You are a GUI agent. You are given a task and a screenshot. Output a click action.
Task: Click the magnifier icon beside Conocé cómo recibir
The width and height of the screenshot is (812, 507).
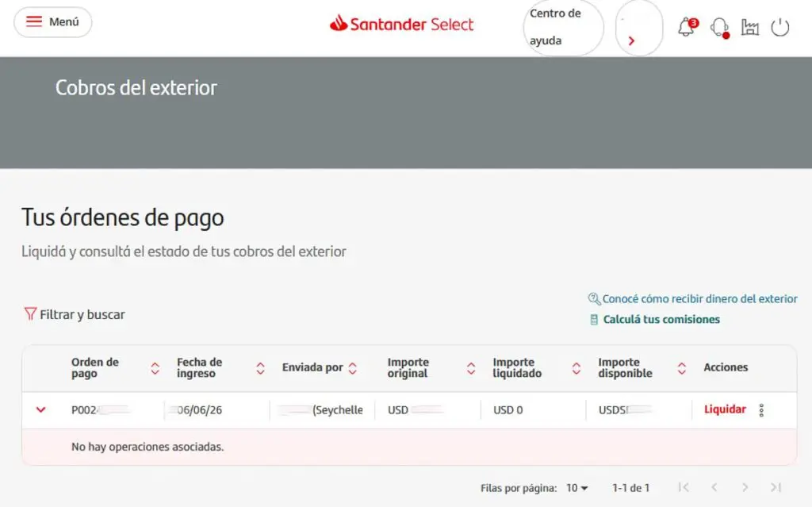pyautogui.click(x=594, y=298)
